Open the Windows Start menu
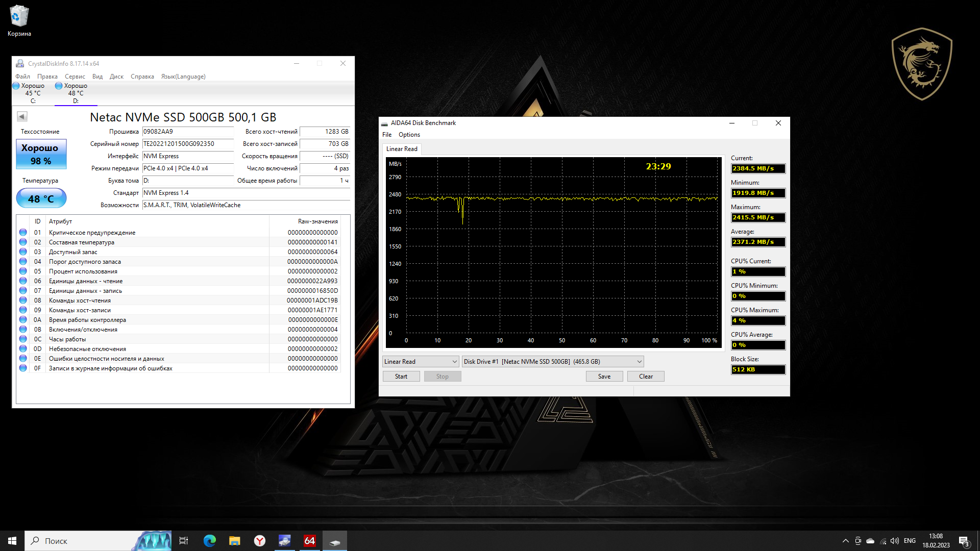Viewport: 980px width, 551px height. tap(12, 541)
